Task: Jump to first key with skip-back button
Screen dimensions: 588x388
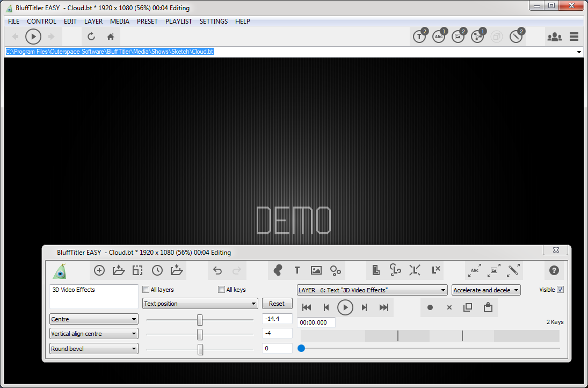Action: point(307,308)
